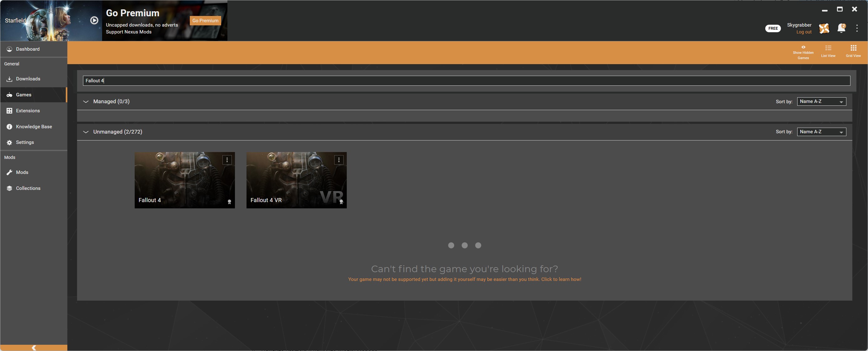Maximize the Vortex window
The height and width of the screenshot is (351, 868).
[839, 9]
